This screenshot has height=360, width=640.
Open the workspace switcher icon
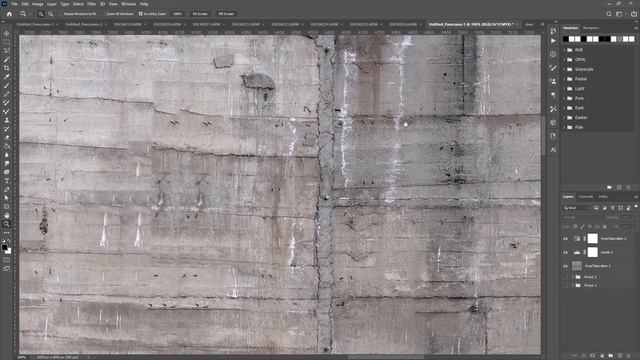619,13
